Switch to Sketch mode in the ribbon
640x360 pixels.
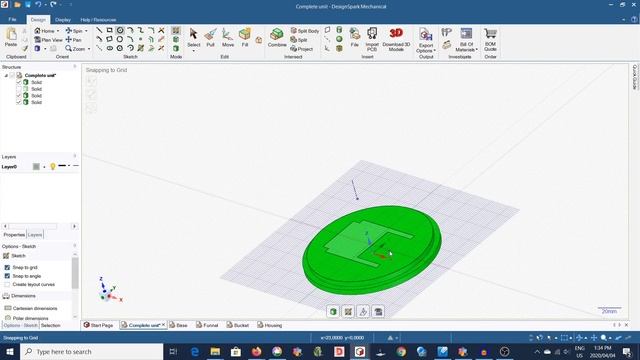point(176,31)
